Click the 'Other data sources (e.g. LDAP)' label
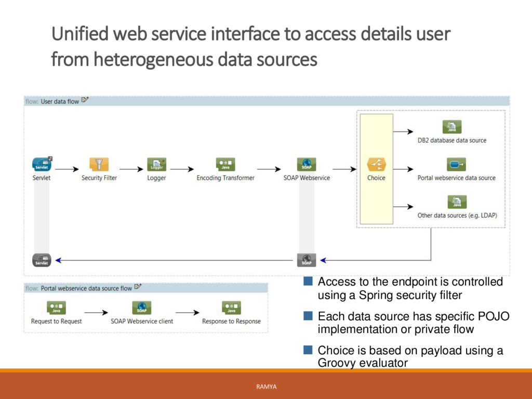The width and height of the screenshot is (532, 399). (x=457, y=216)
